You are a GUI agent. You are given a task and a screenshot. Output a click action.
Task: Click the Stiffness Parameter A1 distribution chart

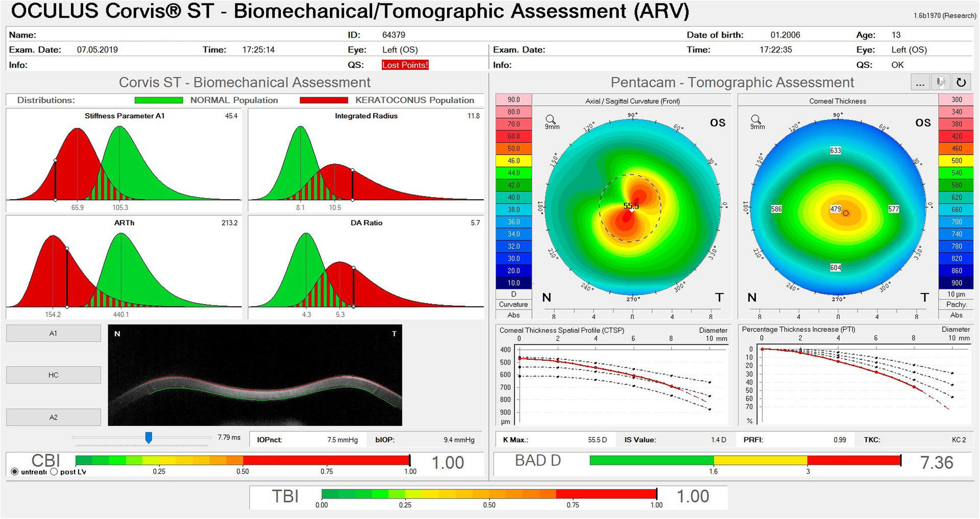[x=124, y=160]
